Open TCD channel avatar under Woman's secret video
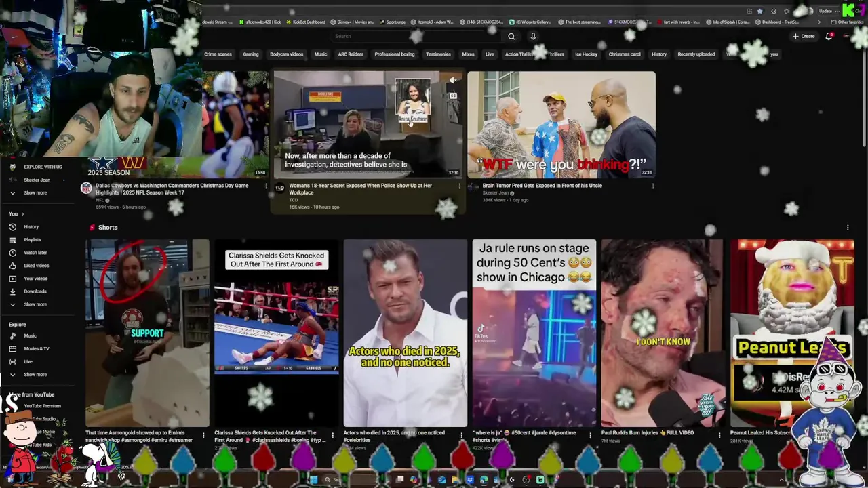 tap(279, 188)
